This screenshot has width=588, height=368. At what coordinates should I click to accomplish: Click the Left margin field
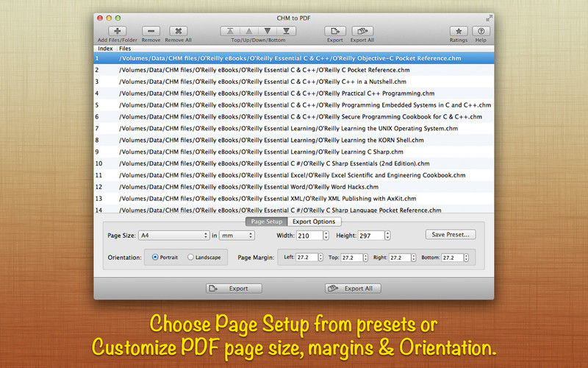pos(306,257)
